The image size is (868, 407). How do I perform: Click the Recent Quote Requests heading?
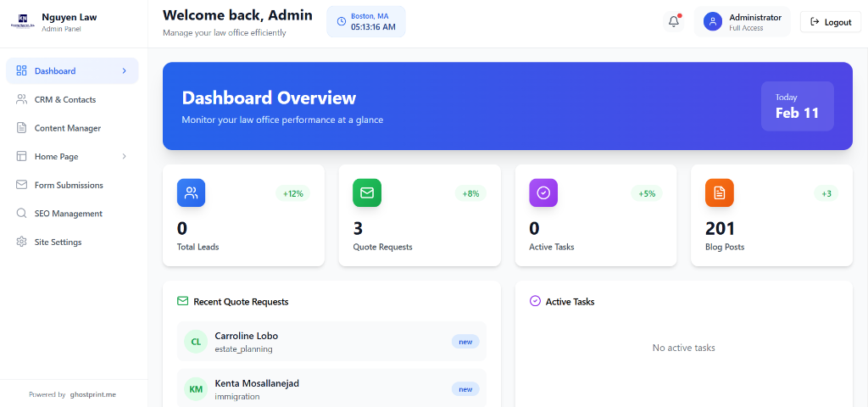[x=241, y=301]
